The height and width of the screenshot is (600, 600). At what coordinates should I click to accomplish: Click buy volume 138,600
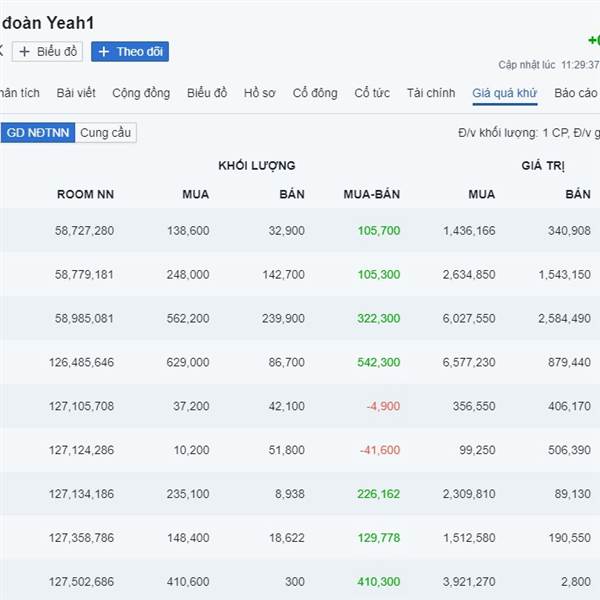tap(188, 231)
